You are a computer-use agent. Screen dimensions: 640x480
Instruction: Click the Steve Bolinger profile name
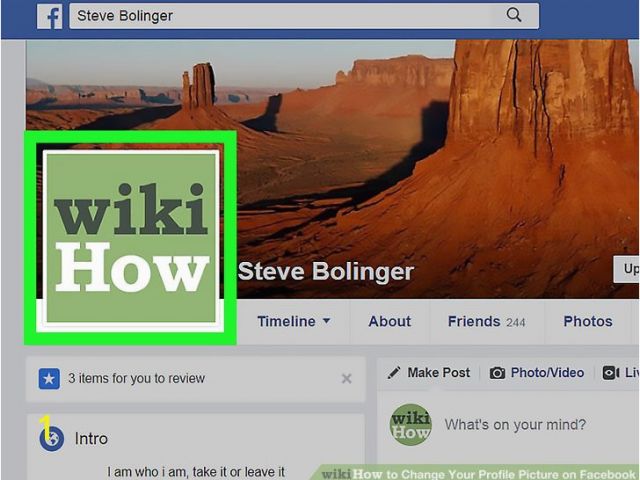(326, 271)
